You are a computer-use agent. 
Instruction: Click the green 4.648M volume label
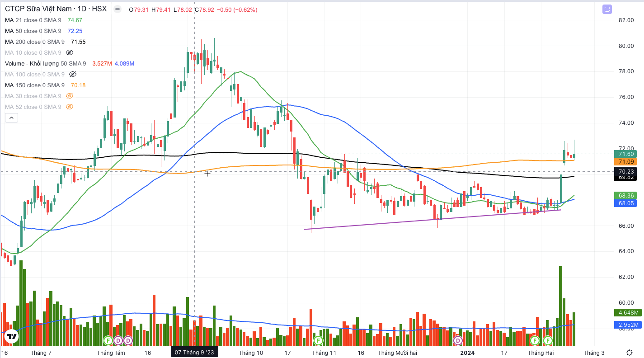point(628,312)
